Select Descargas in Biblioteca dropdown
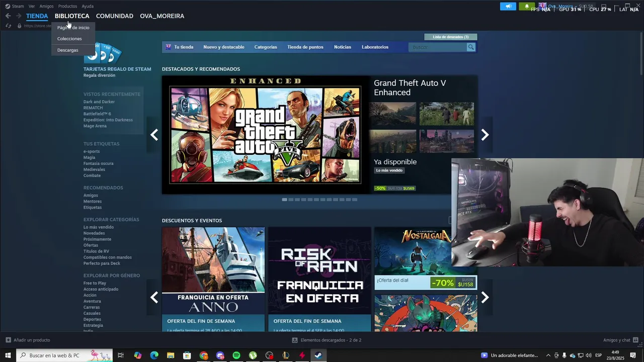Screen dimensions: 644x362 click(x=73, y=50)
